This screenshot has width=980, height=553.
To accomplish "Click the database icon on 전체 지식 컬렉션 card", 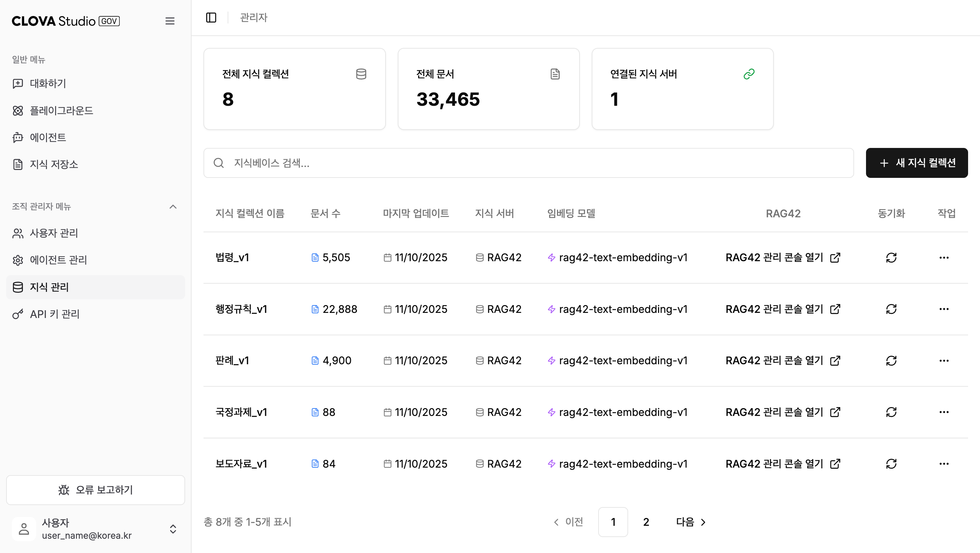I will pyautogui.click(x=361, y=74).
